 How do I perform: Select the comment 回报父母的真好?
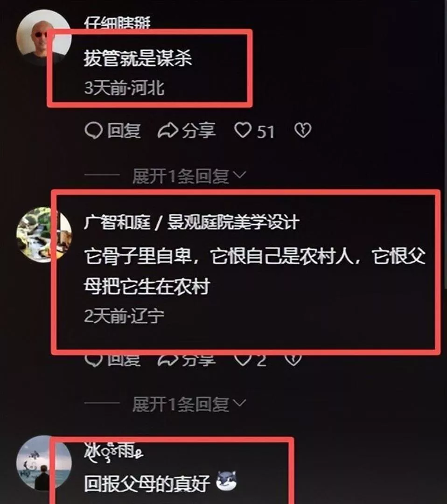click(147, 483)
